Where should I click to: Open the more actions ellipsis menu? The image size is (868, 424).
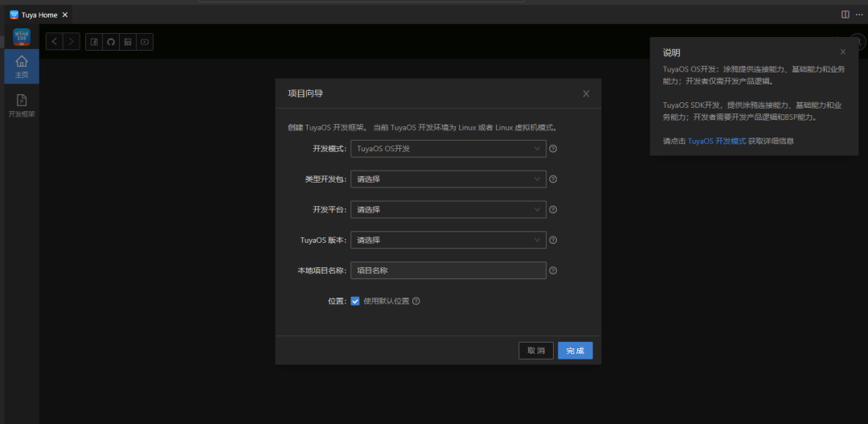click(859, 14)
